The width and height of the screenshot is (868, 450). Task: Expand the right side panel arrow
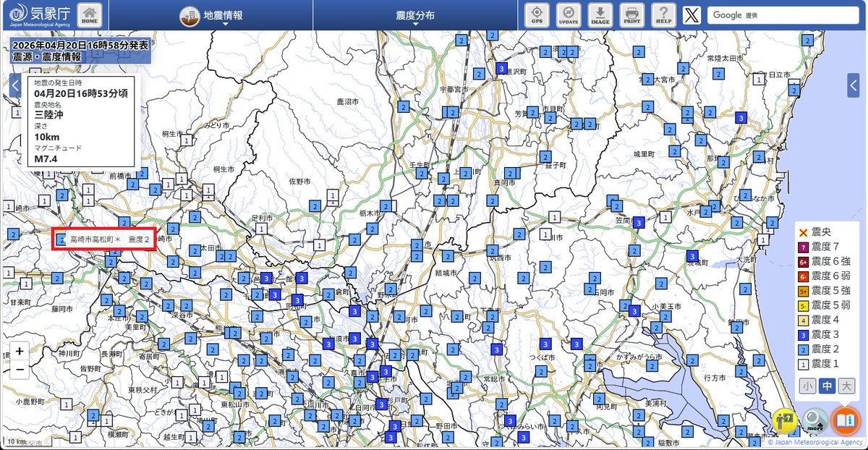click(x=853, y=85)
